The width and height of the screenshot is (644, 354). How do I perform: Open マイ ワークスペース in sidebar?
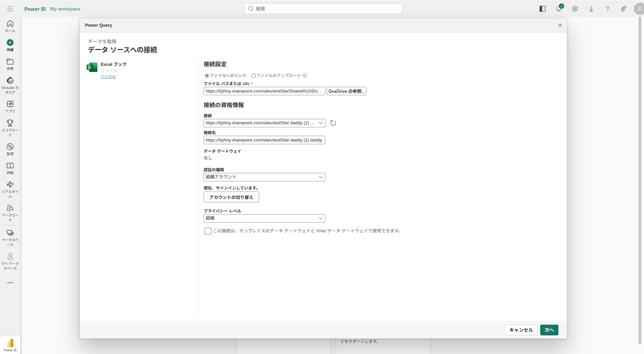click(10, 261)
